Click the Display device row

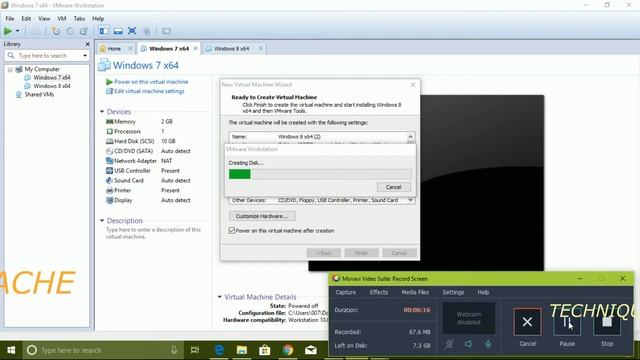[149, 200]
